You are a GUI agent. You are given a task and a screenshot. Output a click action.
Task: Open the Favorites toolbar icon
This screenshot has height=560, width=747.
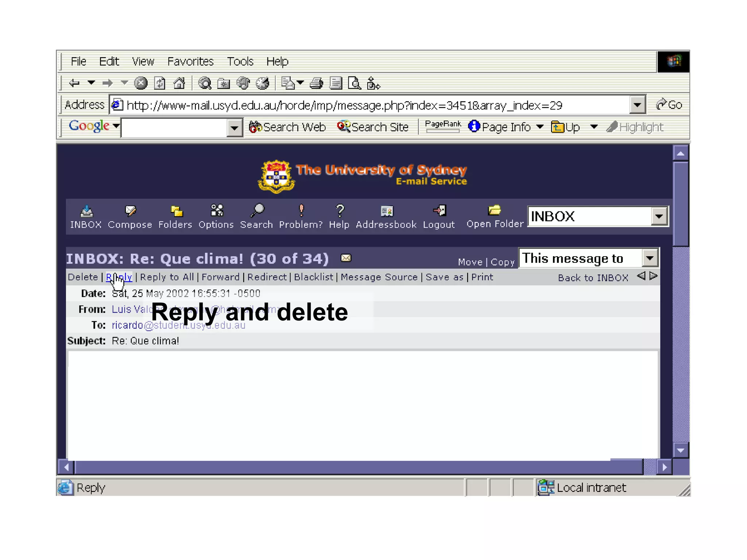[224, 83]
